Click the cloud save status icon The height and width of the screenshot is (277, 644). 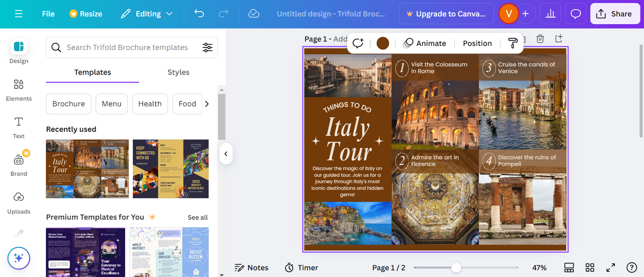(x=254, y=14)
